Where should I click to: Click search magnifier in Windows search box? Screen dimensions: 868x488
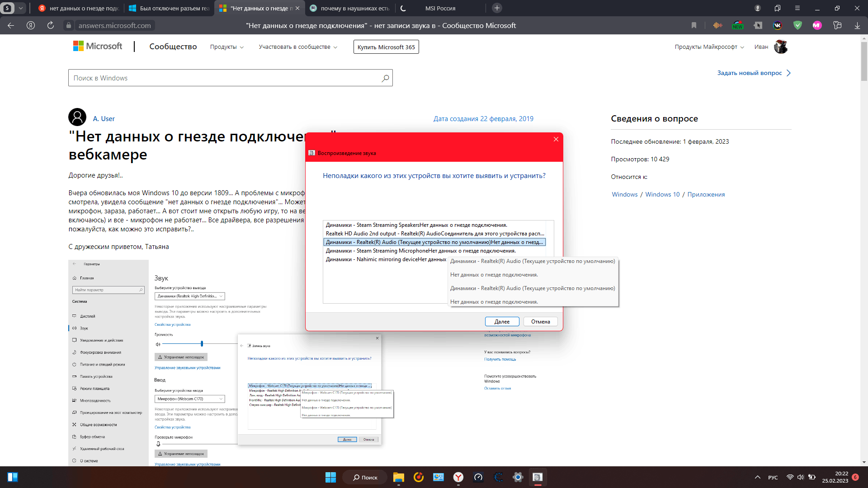tap(385, 78)
